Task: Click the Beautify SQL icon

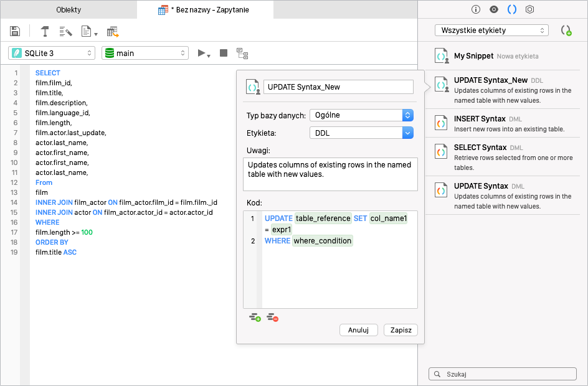Action: click(x=65, y=32)
